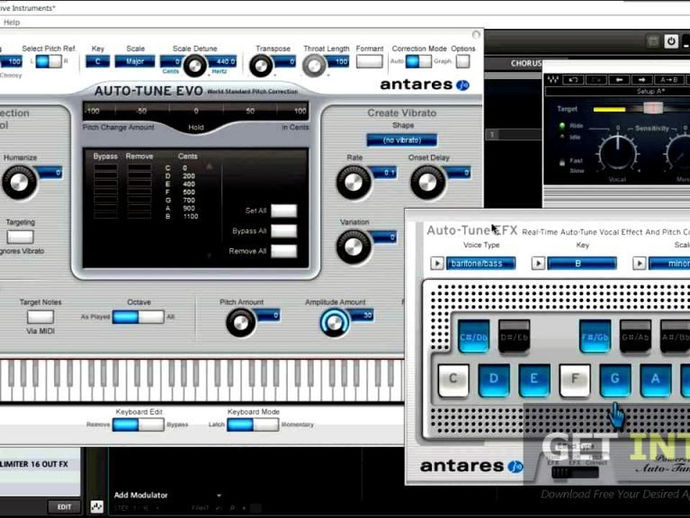Click the Voice Type arrow button
The image size is (690, 518).
tap(437, 263)
